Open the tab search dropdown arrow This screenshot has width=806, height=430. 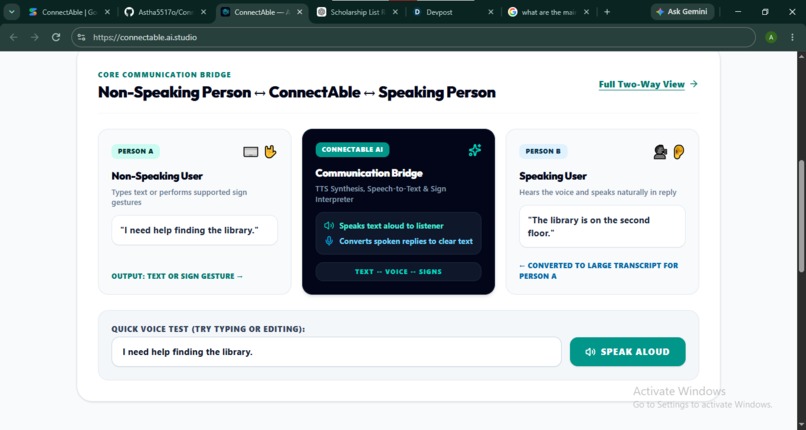pyautogui.click(x=11, y=12)
